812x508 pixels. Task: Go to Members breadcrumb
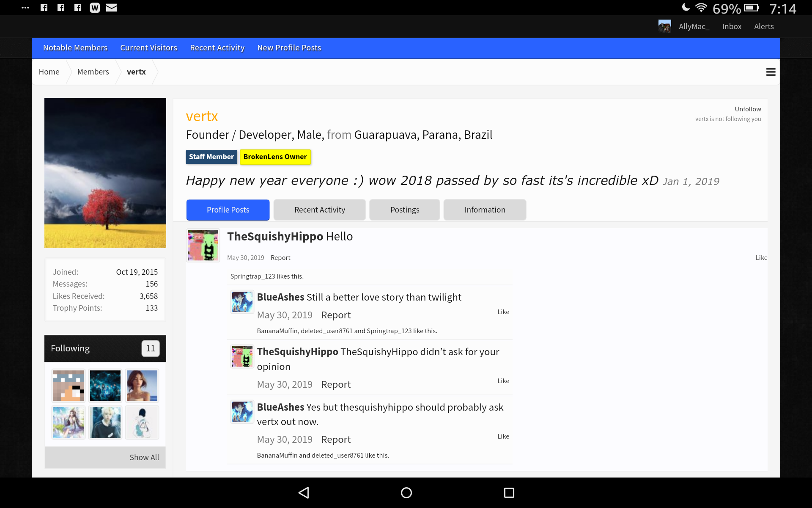(x=93, y=72)
